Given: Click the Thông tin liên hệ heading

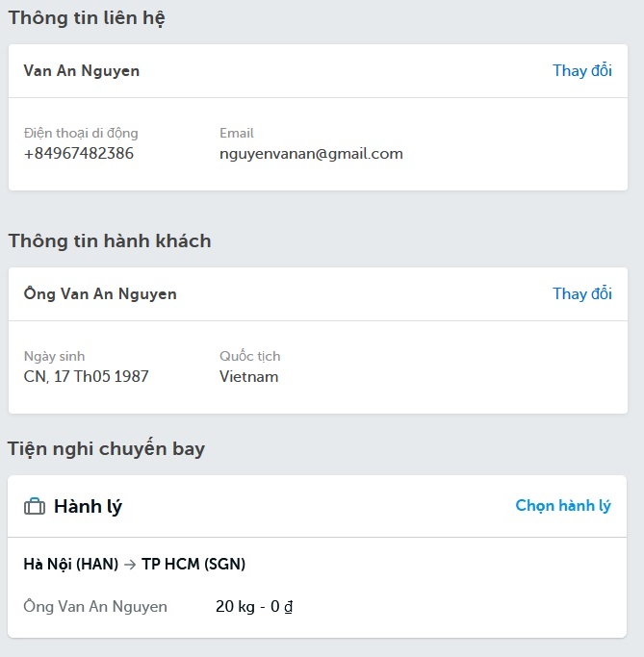Looking at the screenshot, I should (x=87, y=17).
